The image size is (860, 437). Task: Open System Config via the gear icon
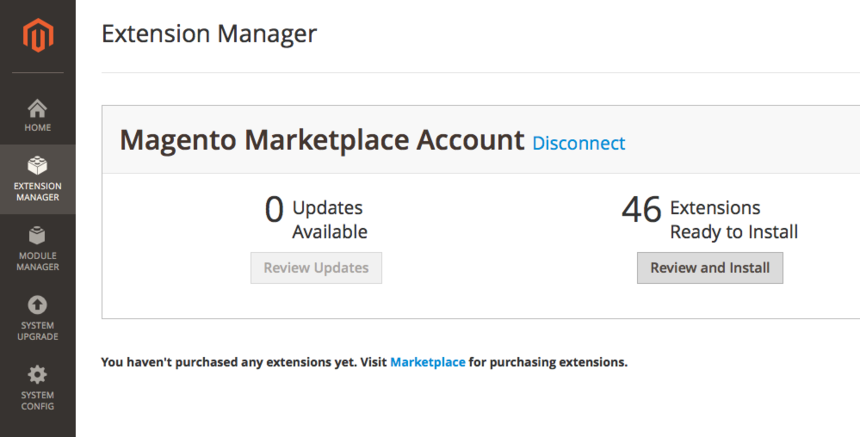37,375
